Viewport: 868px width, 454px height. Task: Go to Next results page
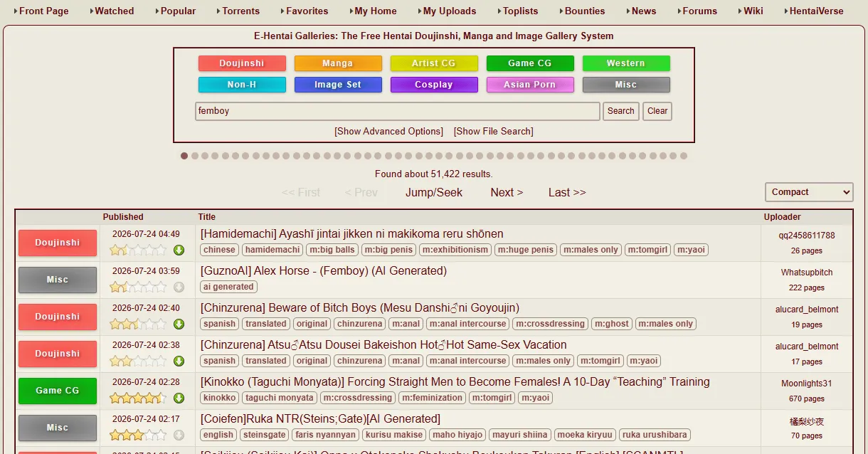507,192
